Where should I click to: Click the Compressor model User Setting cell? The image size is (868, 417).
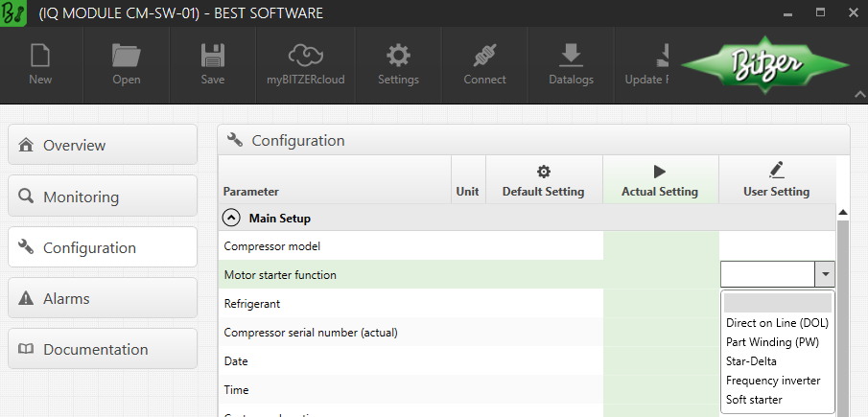(x=777, y=246)
